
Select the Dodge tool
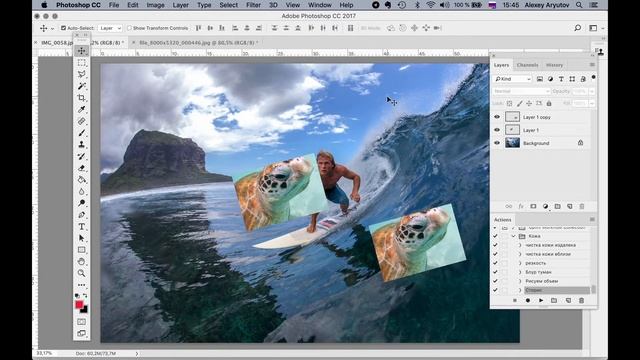coord(82,203)
